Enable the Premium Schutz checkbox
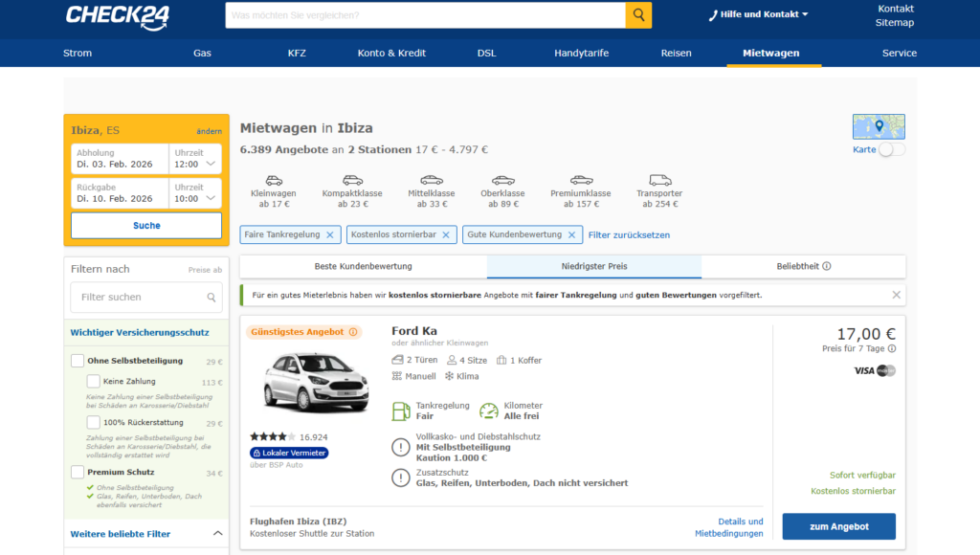This screenshot has height=555, width=980. point(79,472)
